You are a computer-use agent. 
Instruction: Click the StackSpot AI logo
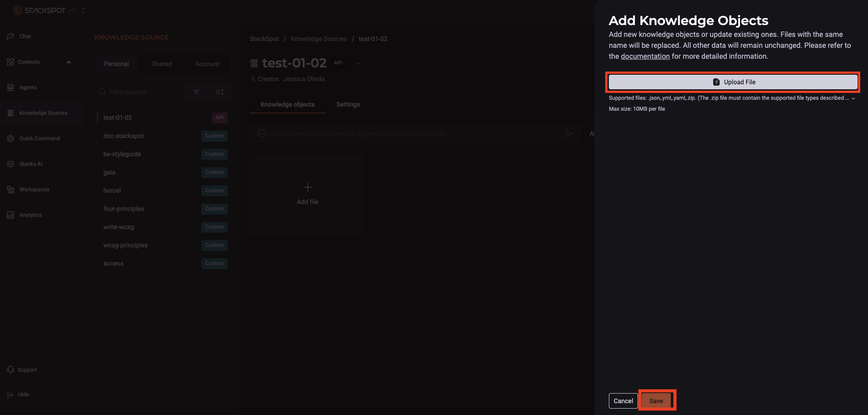click(44, 10)
